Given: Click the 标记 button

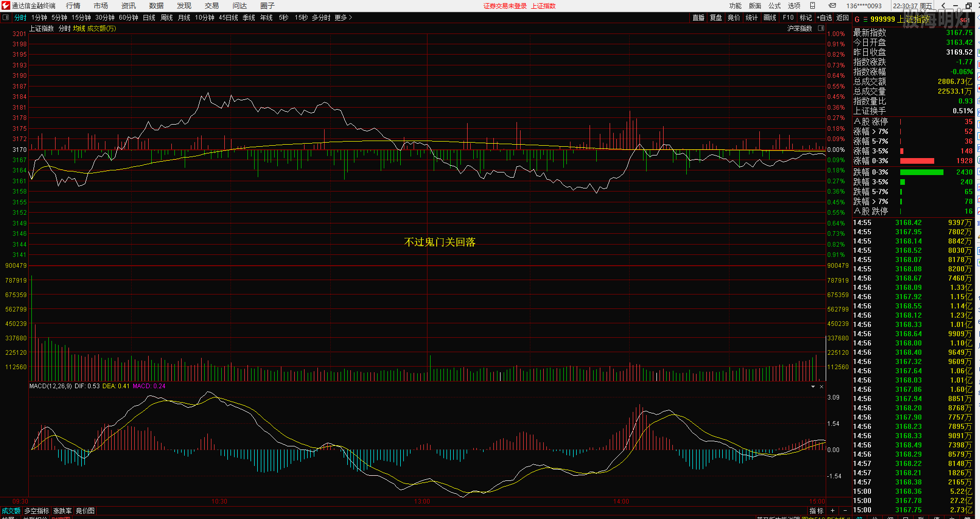Looking at the screenshot, I should pyautogui.click(x=806, y=18).
